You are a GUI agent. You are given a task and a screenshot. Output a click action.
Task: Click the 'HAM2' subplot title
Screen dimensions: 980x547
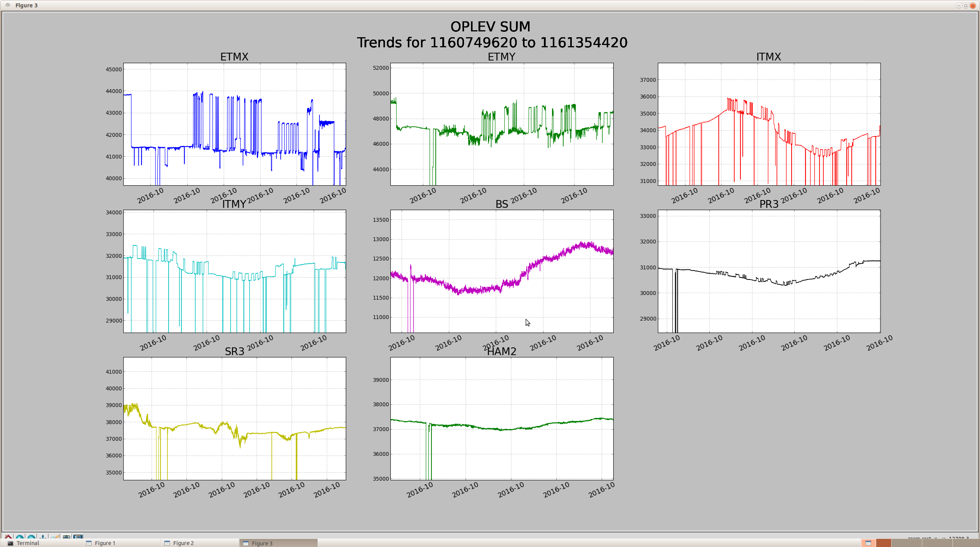tap(502, 352)
